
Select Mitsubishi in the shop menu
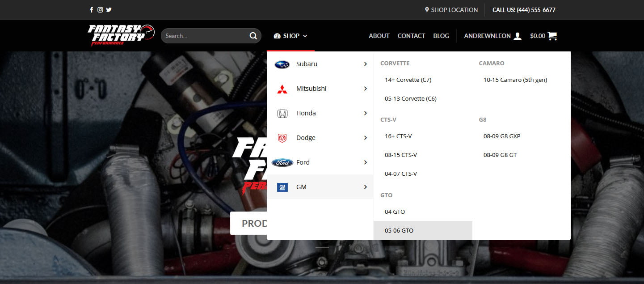[320, 89]
